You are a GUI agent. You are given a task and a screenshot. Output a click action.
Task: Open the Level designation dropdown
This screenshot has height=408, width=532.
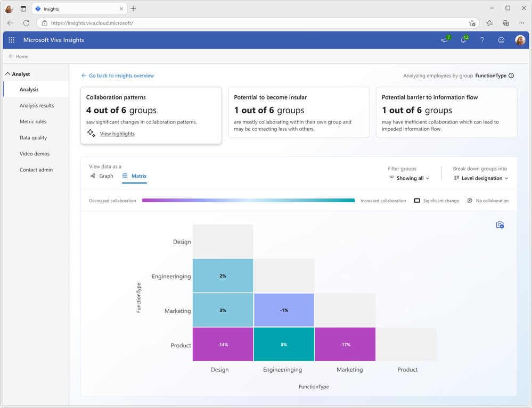pyautogui.click(x=481, y=178)
